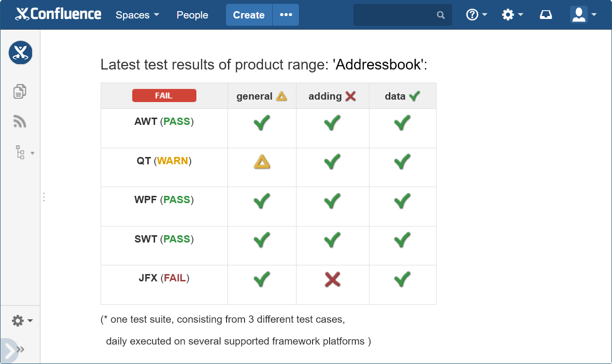Viewport: 612px width, 364px height.
Task: Expand the sidebar using double-chevron button
Action: [20, 349]
